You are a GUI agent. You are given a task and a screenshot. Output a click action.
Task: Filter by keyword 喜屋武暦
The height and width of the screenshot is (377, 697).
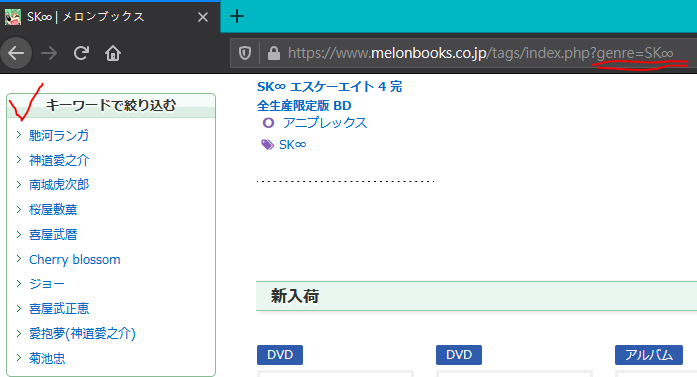point(53,234)
